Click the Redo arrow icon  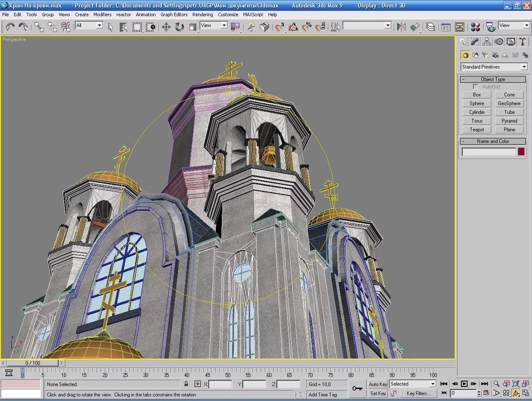tap(23, 27)
